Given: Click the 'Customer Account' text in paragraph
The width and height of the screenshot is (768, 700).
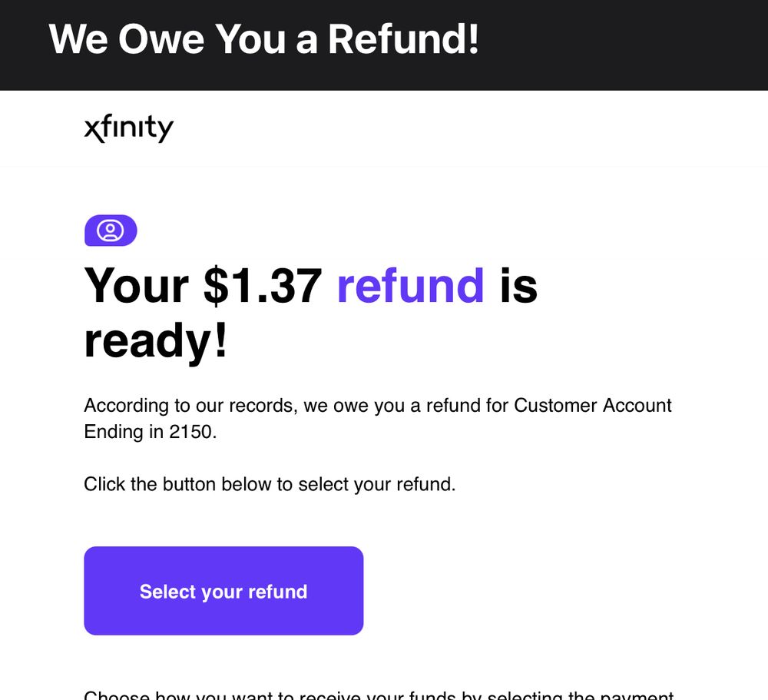Looking at the screenshot, I should click(592, 405).
